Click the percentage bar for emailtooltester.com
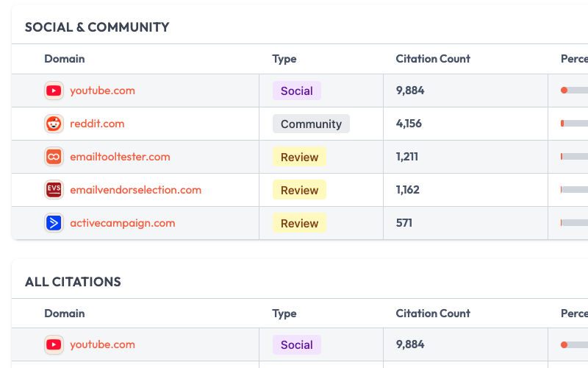The image size is (588, 368). (x=574, y=157)
